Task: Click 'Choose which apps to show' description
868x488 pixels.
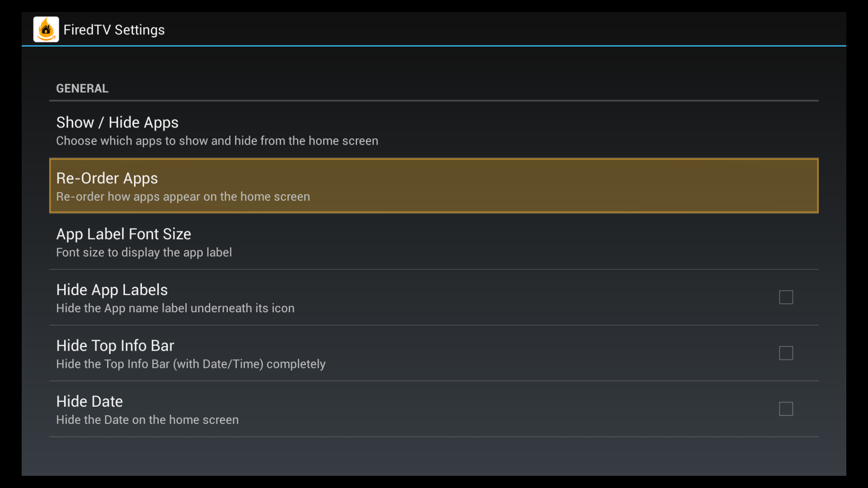Action: [x=217, y=141]
